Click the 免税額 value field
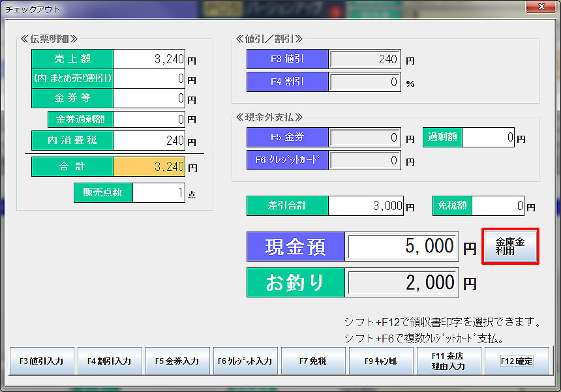The image size is (561, 392). coord(498,205)
